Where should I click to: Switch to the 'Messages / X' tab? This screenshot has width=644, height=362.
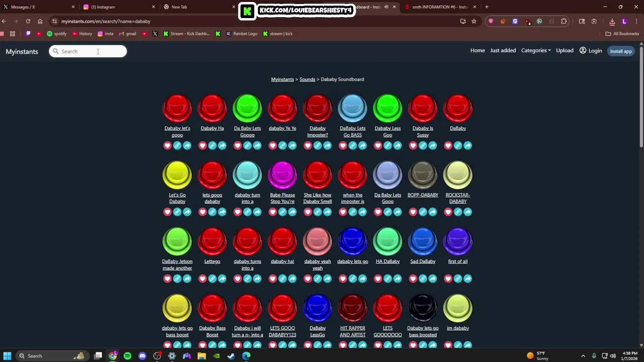click(x=39, y=7)
